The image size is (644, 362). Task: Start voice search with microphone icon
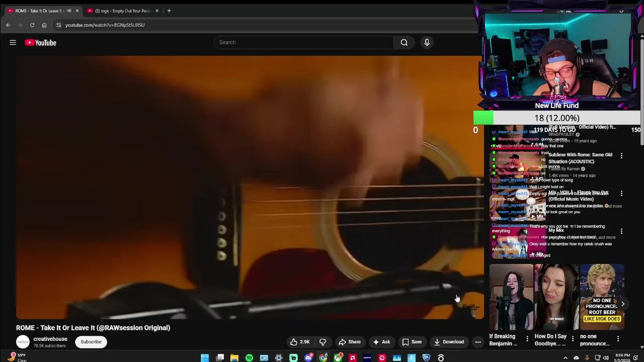tap(427, 42)
